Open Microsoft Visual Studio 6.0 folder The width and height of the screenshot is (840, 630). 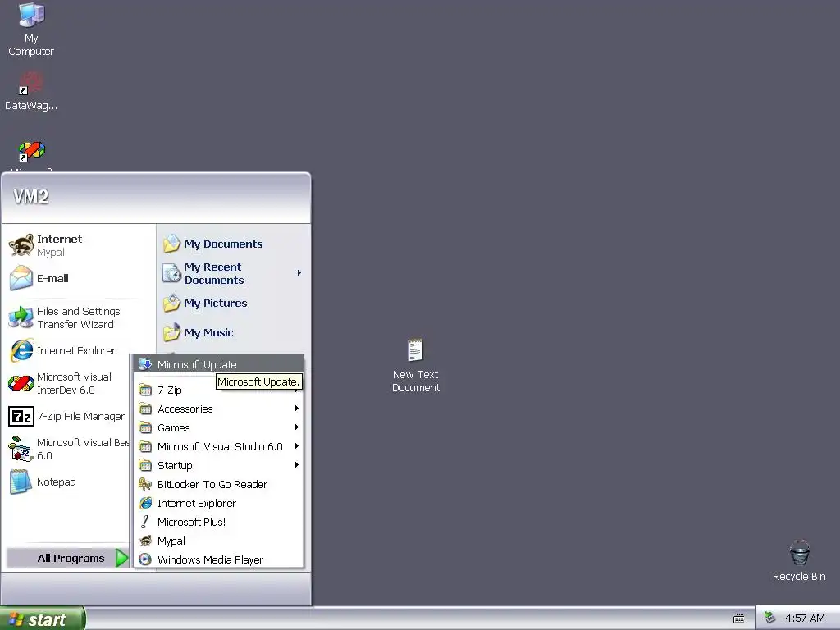(218, 446)
